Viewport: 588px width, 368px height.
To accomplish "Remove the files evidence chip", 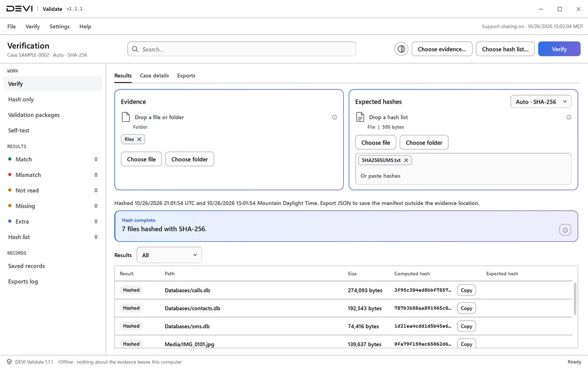I will (x=139, y=139).
